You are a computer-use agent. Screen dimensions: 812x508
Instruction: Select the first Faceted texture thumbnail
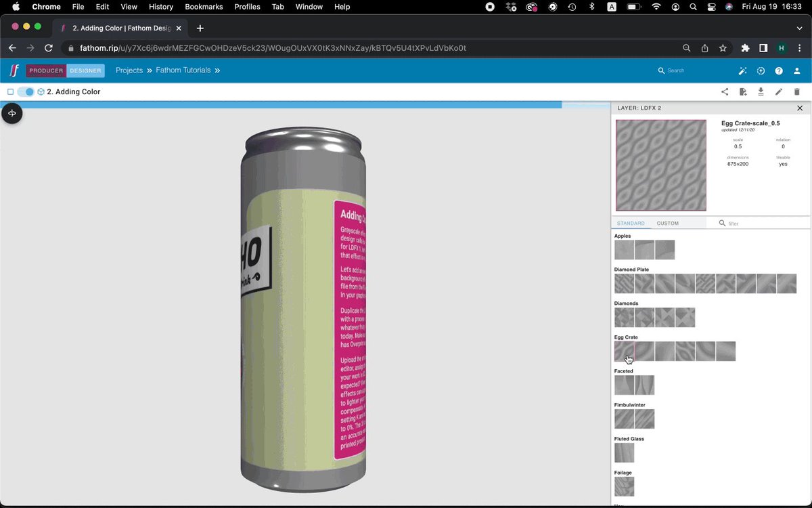[x=624, y=385]
